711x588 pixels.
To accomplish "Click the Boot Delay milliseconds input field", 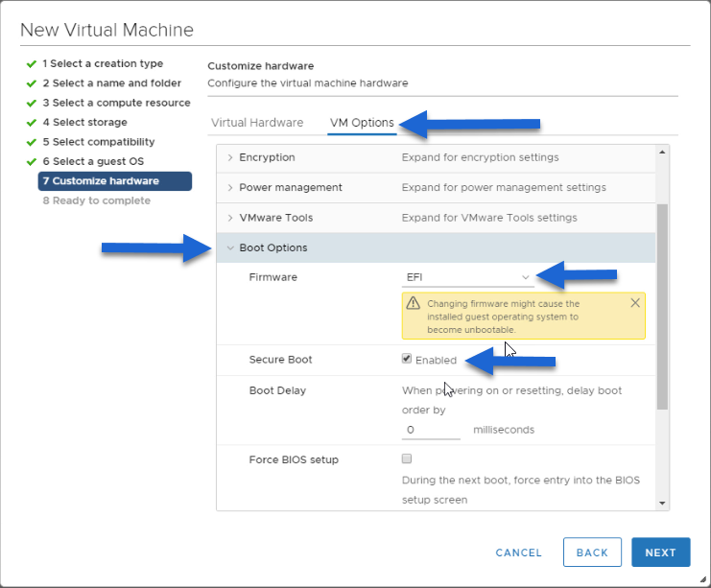I will 431,430.
